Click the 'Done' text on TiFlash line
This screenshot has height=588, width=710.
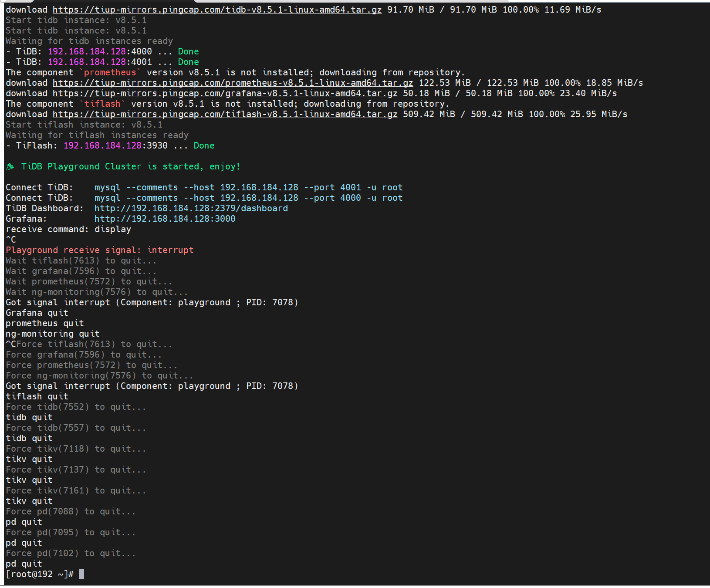click(204, 145)
